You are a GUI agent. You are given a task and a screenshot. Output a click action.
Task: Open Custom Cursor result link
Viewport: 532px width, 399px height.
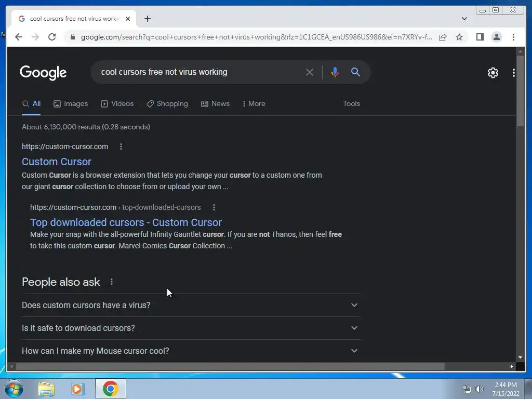click(x=56, y=162)
